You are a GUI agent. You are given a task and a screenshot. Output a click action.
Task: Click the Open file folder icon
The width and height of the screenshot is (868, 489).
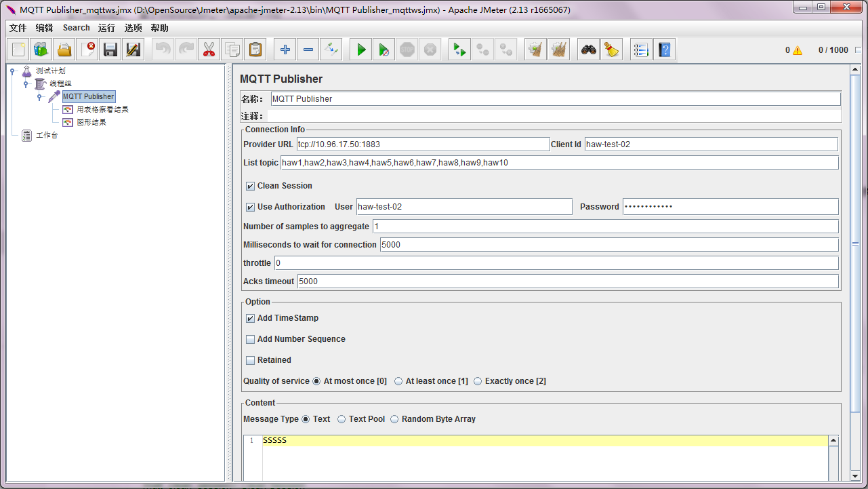[64, 50]
